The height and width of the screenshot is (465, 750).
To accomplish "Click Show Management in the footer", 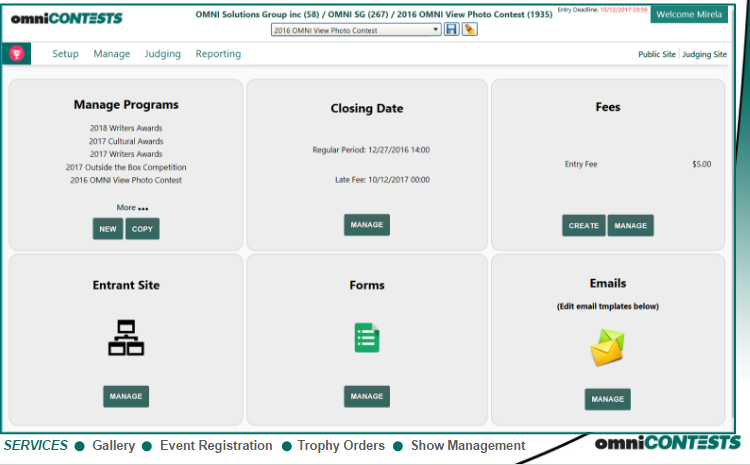I will click(x=468, y=445).
